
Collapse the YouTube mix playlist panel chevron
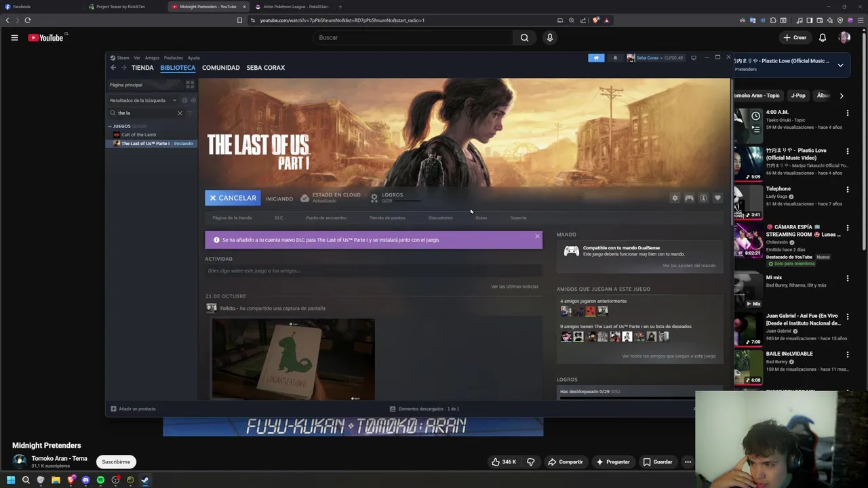point(840,65)
